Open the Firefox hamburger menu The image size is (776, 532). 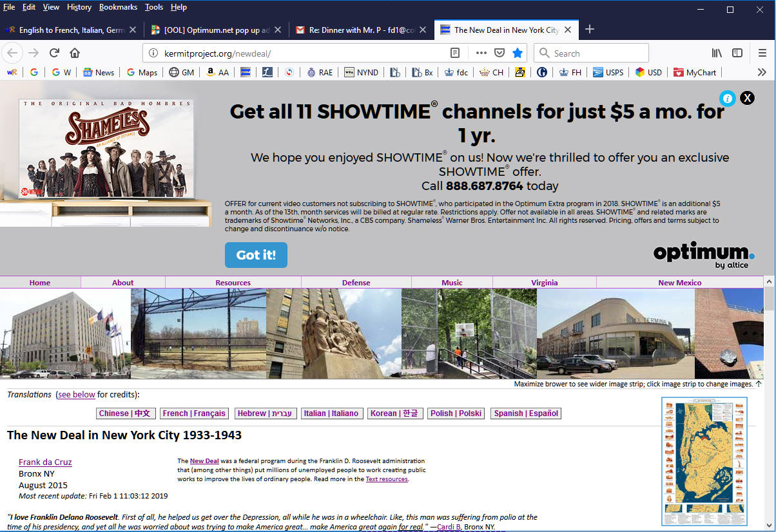tap(762, 53)
